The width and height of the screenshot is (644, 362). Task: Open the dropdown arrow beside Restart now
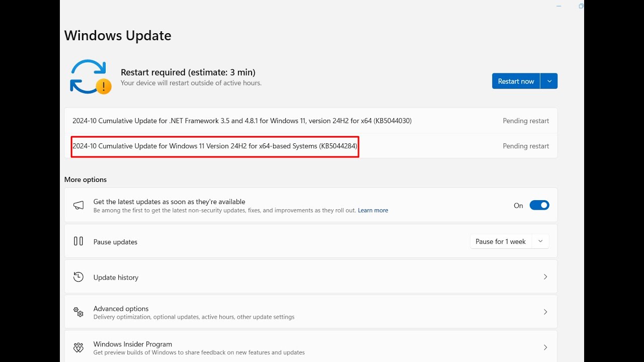(549, 81)
